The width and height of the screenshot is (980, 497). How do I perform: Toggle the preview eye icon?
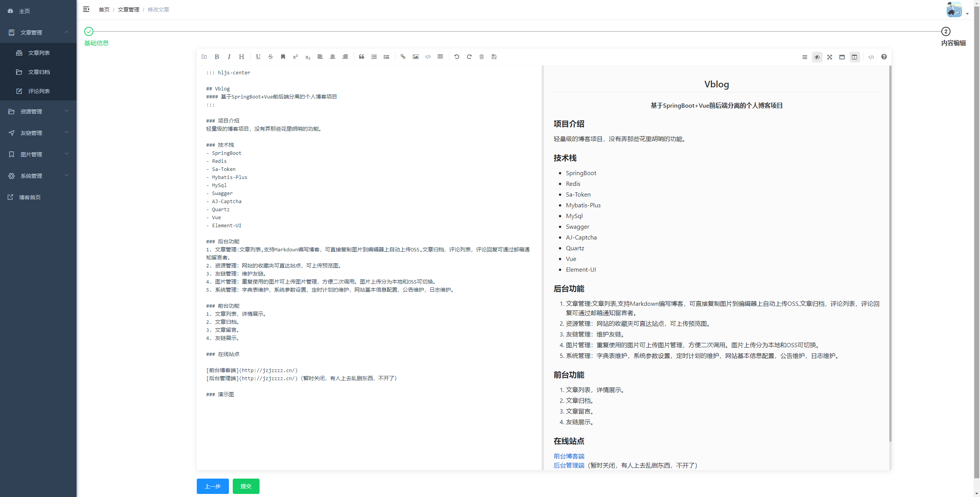[817, 57]
